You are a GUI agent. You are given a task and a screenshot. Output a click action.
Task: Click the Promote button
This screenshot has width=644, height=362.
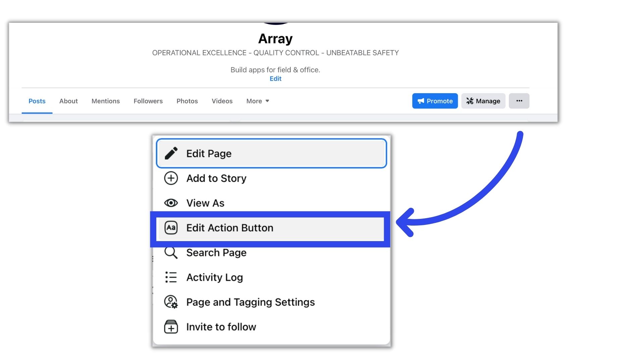pyautogui.click(x=435, y=101)
